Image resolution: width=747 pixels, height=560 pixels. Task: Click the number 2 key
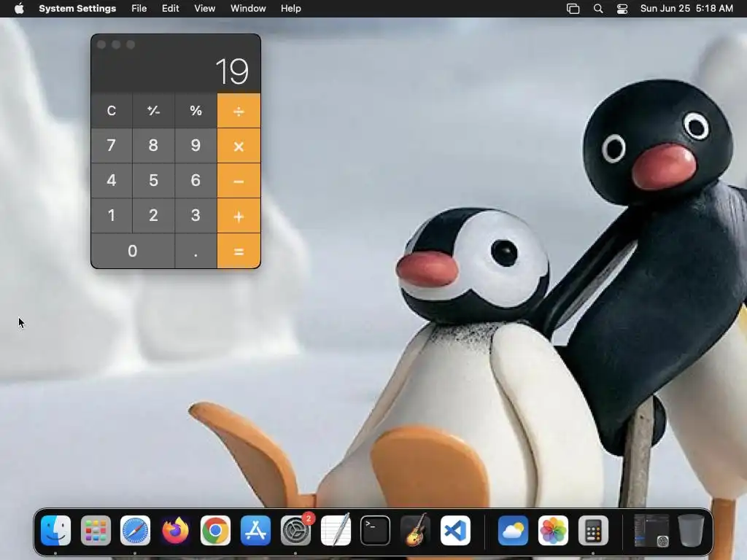tap(153, 215)
